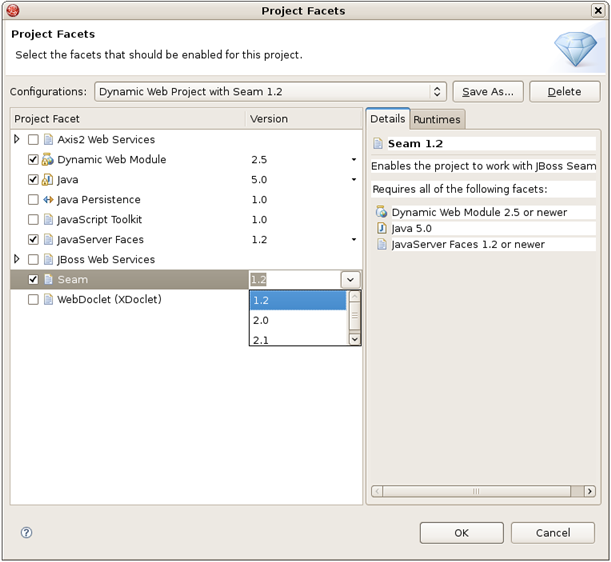The image size is (611, 562).
Task: Click the Cancel button
Action: click(552, 533)
